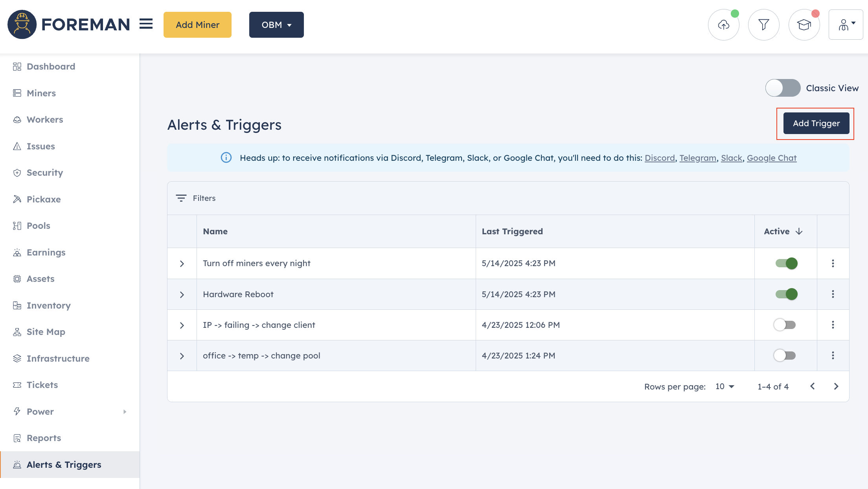This screenshot has height=489, width=868.
Task: Open the Google Chat setup link
Action: coord(772,158)
